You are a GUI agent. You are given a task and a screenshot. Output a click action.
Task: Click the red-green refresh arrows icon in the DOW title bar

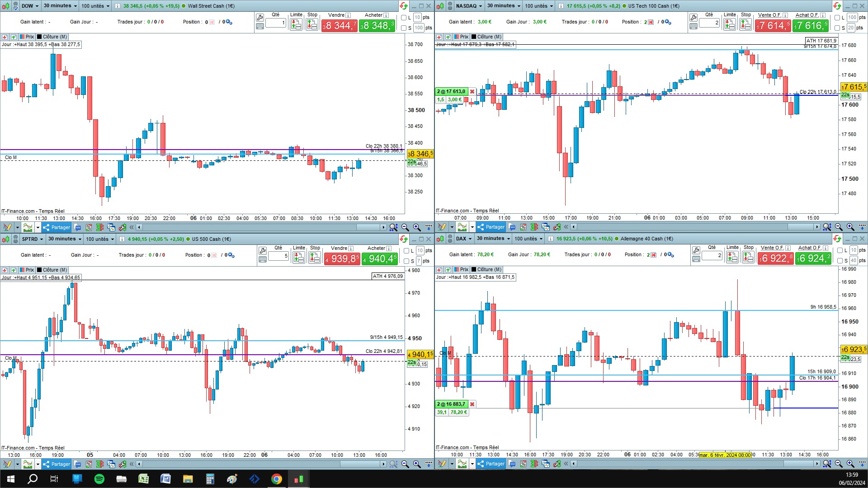pos(403,6)
